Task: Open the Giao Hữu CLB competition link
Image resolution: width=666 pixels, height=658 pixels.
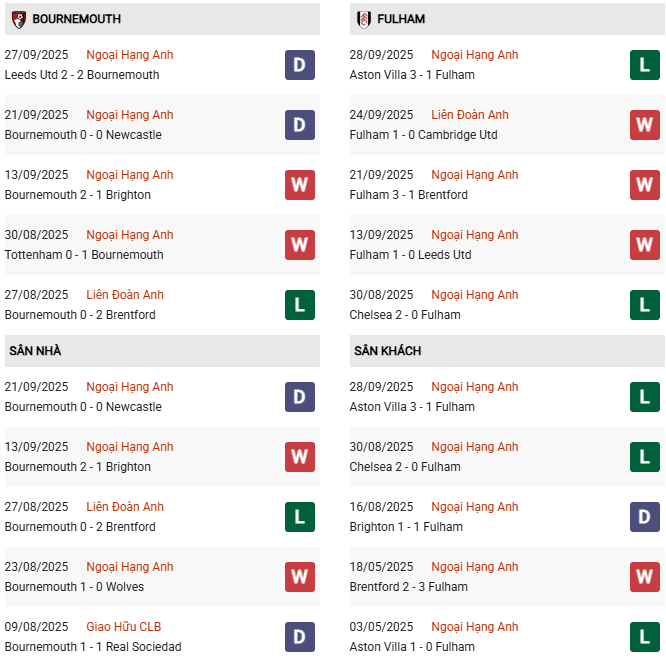Action: pyautogui.click(x=124, y=627)
